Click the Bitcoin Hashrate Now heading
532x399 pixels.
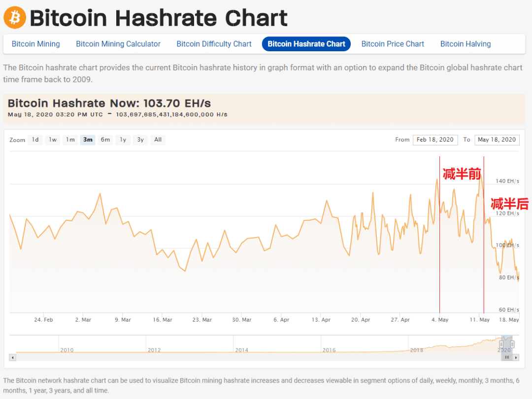click(109, 103)
